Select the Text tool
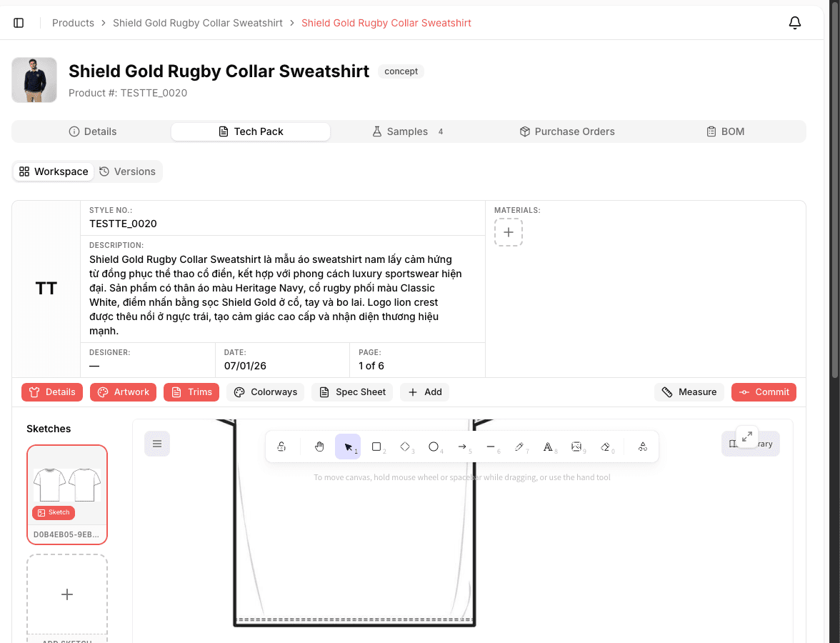Image resolution: width=840 pixels, height=643 pixels. click(547, 447)
